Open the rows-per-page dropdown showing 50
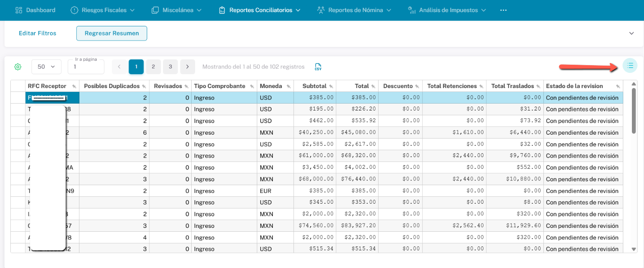Screen dimensions: 644x268 [x=46, y=67]
